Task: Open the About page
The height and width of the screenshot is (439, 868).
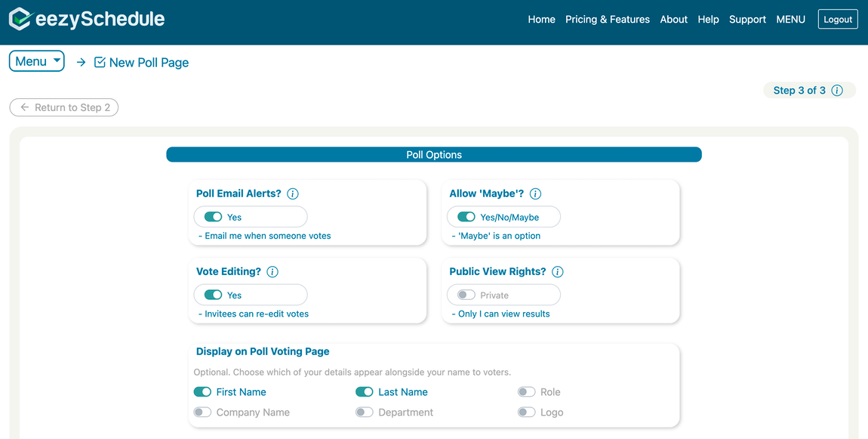Action: (674, 20)
